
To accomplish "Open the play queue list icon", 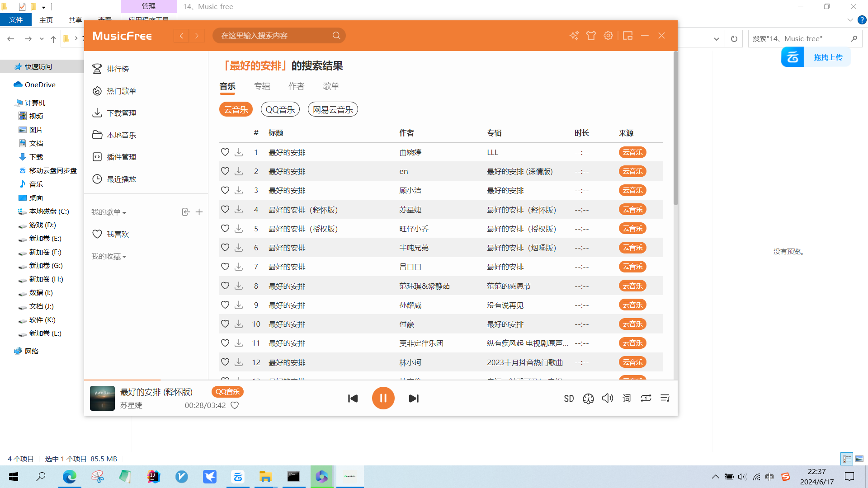I will [665, 398].
